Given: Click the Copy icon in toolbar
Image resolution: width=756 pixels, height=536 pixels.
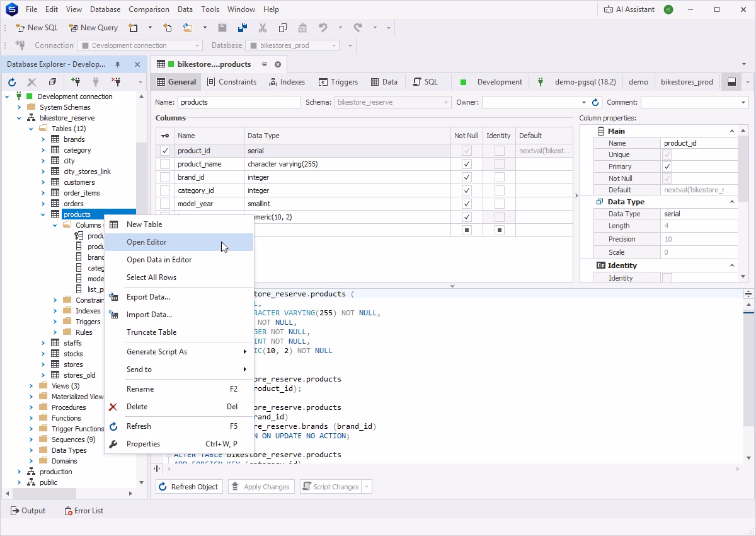Looking at the screenshot, I should click(x=283, y=28).
